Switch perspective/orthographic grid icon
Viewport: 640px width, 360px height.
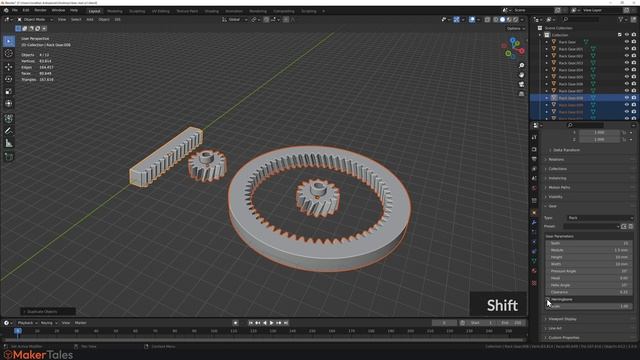[x=521, y=94]
